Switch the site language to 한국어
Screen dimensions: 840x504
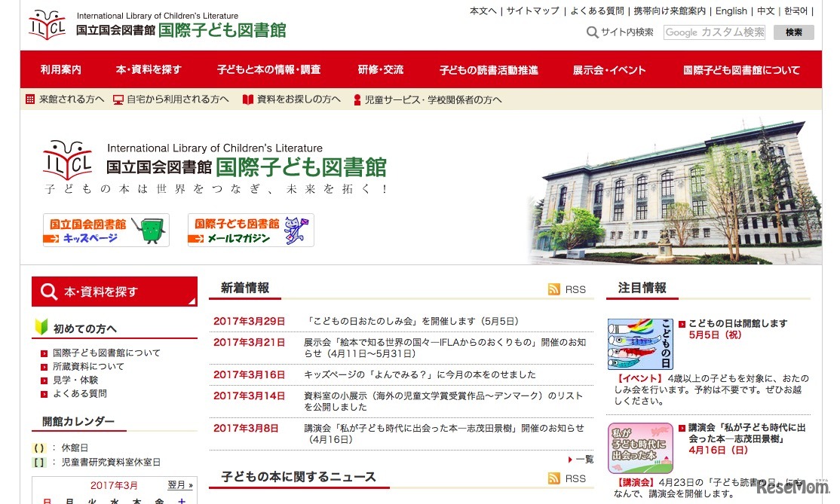796,11
